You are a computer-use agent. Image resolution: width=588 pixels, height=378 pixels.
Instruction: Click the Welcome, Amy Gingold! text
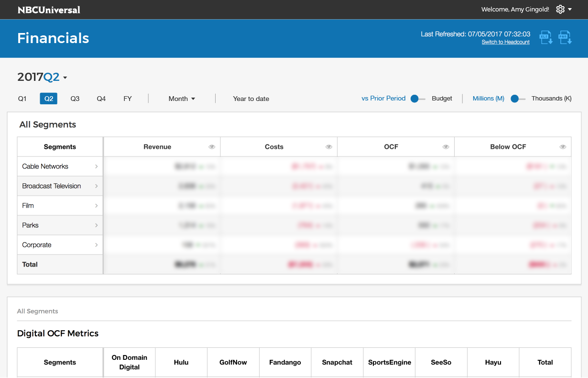(515, 10)
